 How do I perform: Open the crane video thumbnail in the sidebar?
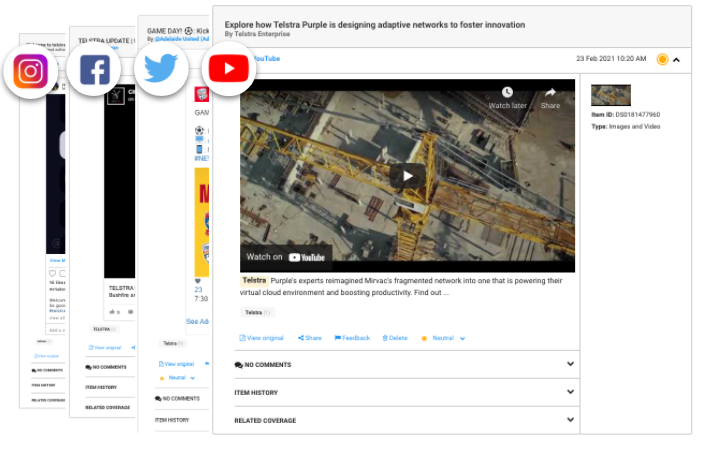pyautogui.click(x=611, y=95)
